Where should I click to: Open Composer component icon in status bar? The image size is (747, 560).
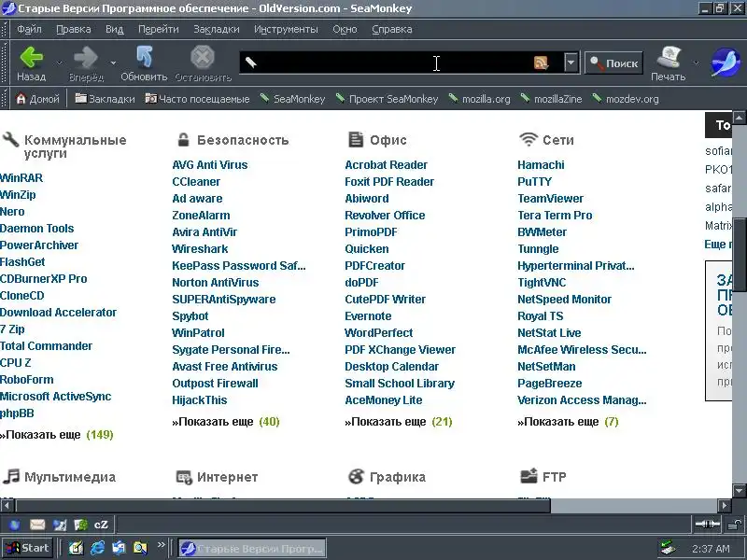click(x=60, y=525)
